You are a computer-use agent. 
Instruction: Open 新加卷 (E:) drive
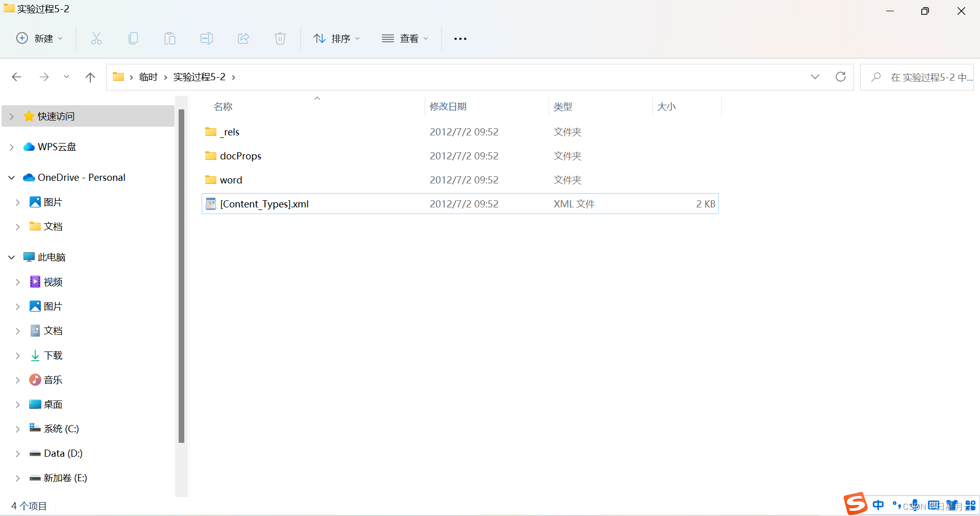(65, 478)
